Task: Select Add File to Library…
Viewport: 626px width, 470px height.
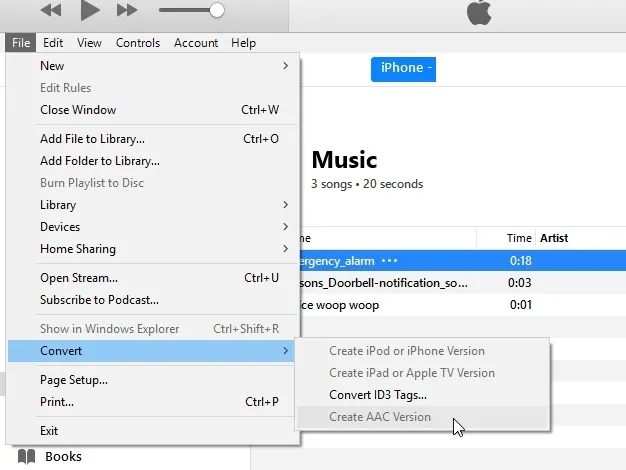Action: click(153, 139)
